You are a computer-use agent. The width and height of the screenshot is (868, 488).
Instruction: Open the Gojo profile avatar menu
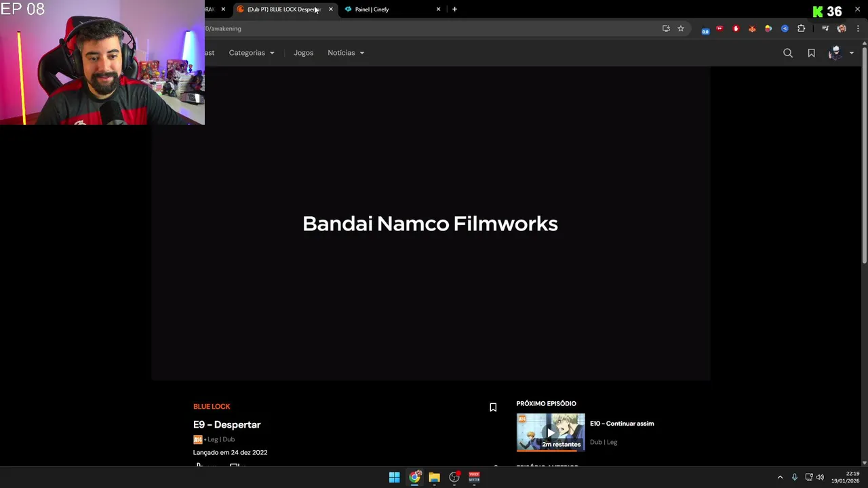click(x=835, y=53)
